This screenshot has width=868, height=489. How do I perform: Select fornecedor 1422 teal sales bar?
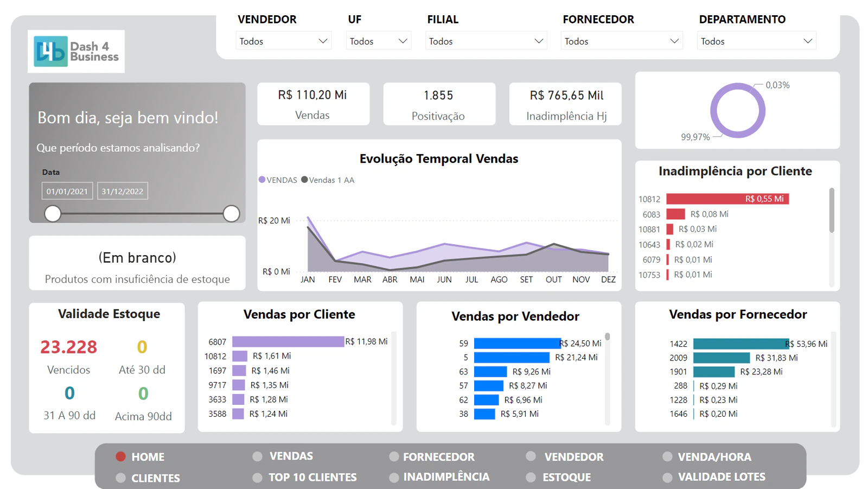pyautogui.click(x=741, y=344)
